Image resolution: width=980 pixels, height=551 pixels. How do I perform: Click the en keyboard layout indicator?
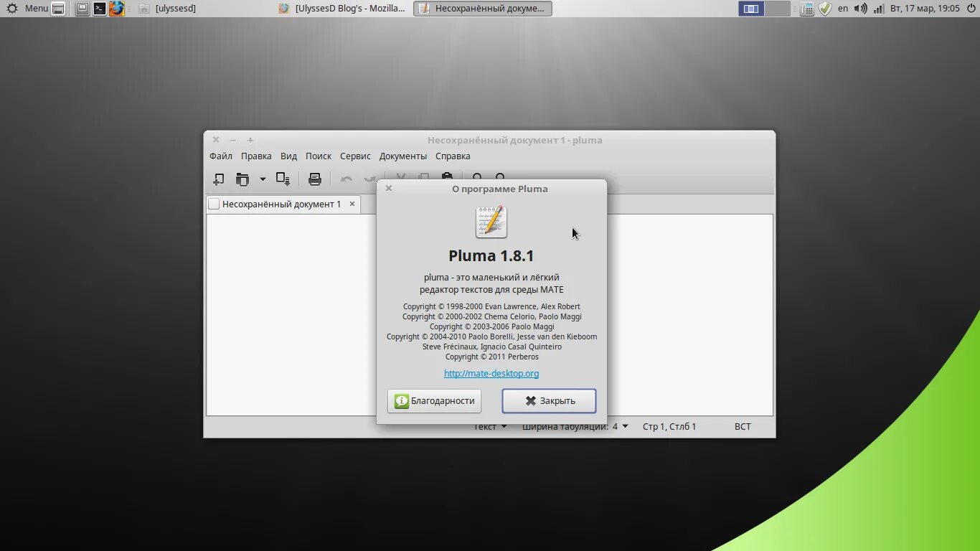pos(843,9)
